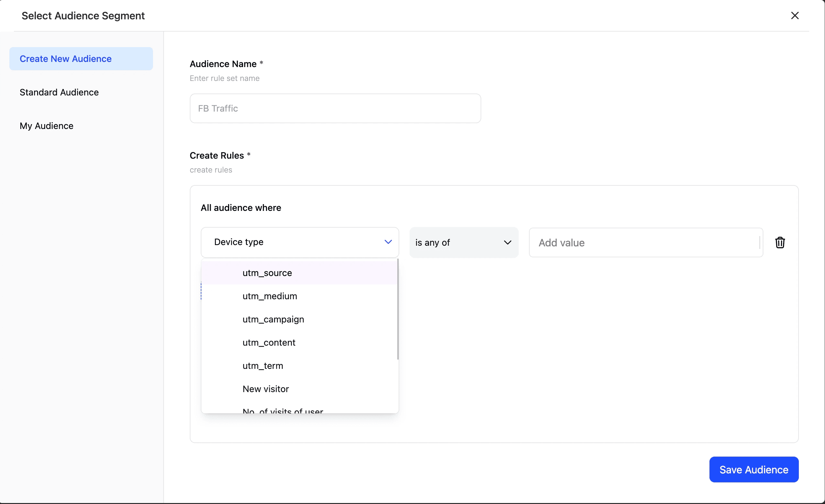Open the 'is any of' operator dropdown
The height and width of the screenshot is (504, 825).
464,242
